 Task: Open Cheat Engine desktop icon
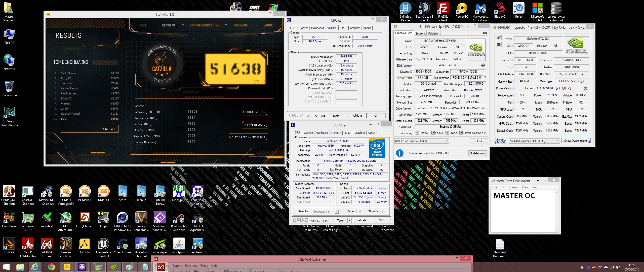point(123,246)
